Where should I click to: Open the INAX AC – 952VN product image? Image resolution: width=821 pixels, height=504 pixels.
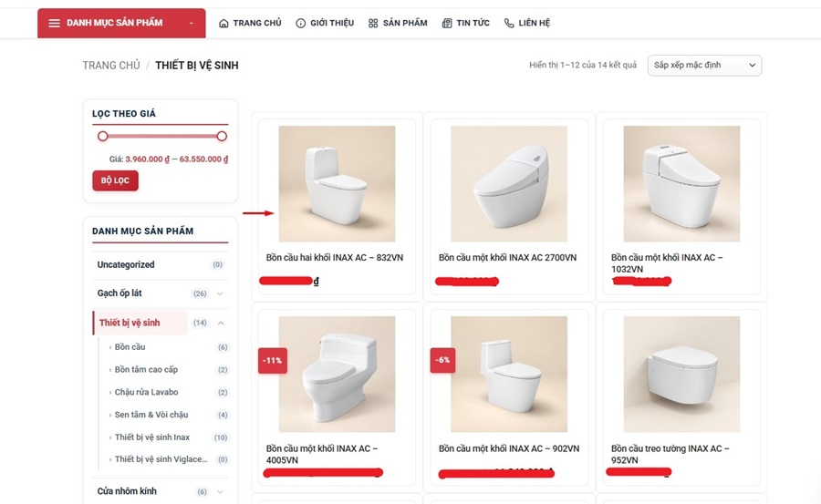(x=681, y=375)
